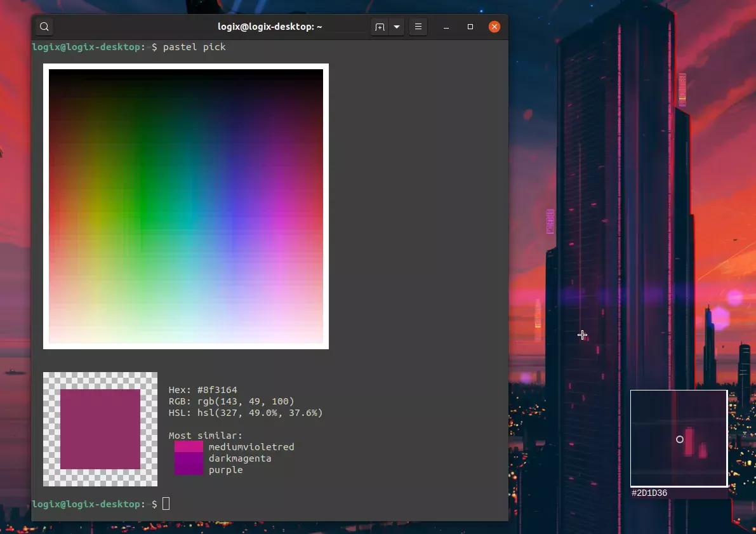
Task: Open the terminal hamburger menu
Action: 418,27
